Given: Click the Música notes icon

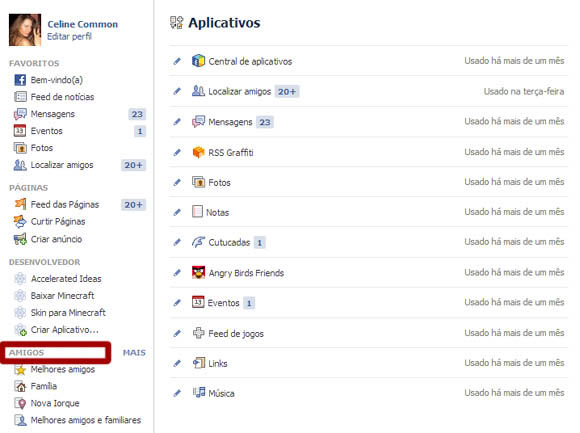Looking at the screenshot, I should tap(199, 392).
